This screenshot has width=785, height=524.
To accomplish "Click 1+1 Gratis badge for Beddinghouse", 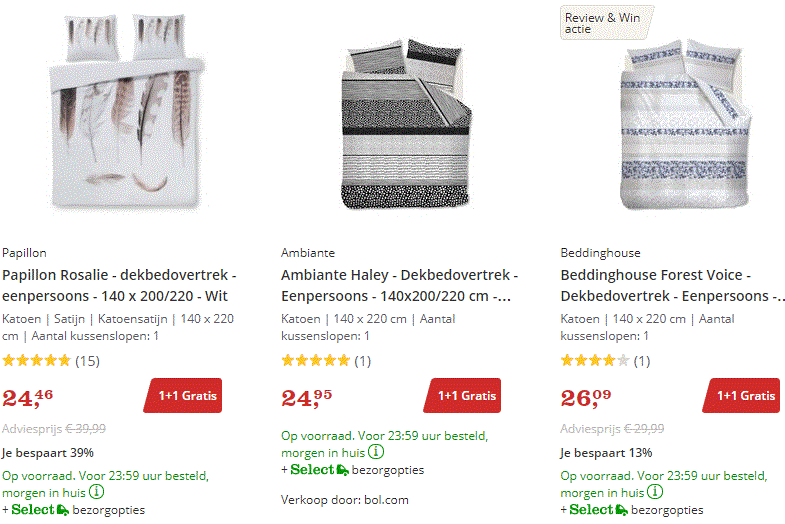I will pos(744,395).
